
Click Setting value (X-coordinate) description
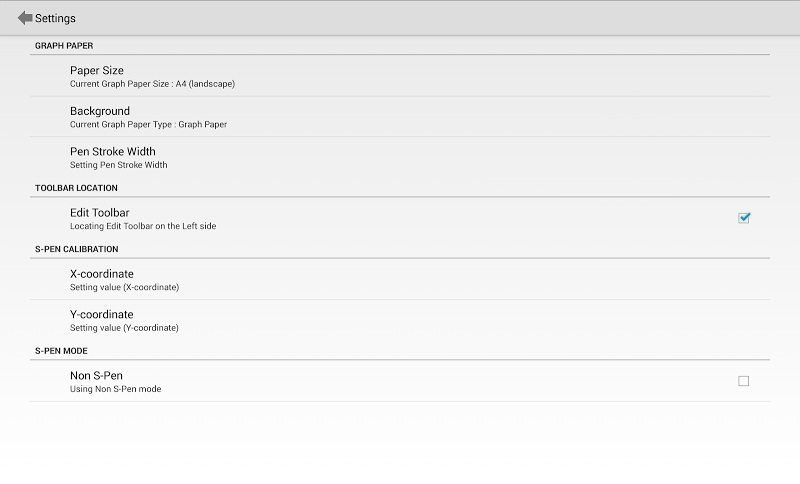coord(124,287)
